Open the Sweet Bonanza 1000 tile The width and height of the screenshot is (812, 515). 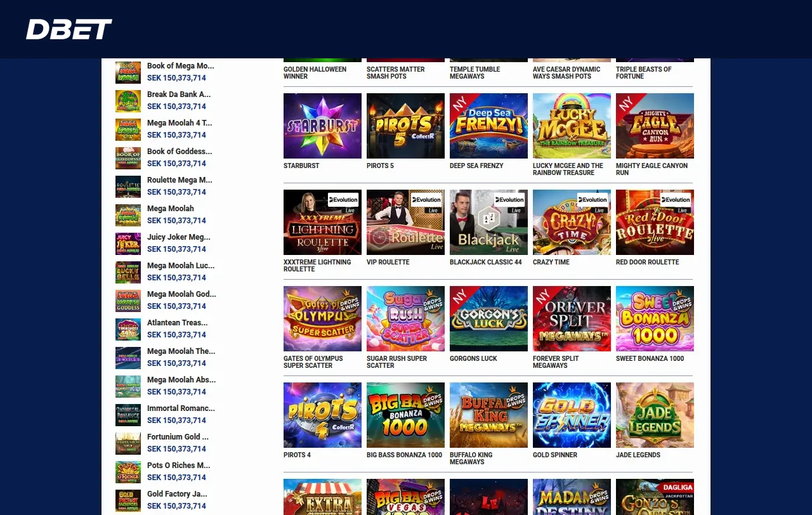tap(655, 318)
